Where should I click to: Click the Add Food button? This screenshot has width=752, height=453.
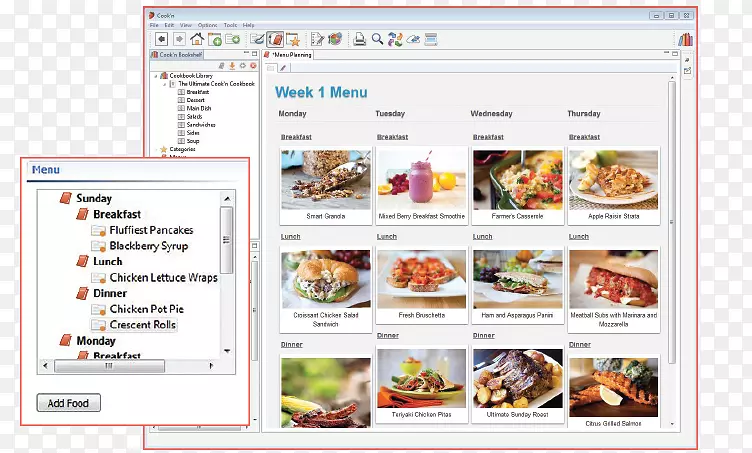pos(69,404)
